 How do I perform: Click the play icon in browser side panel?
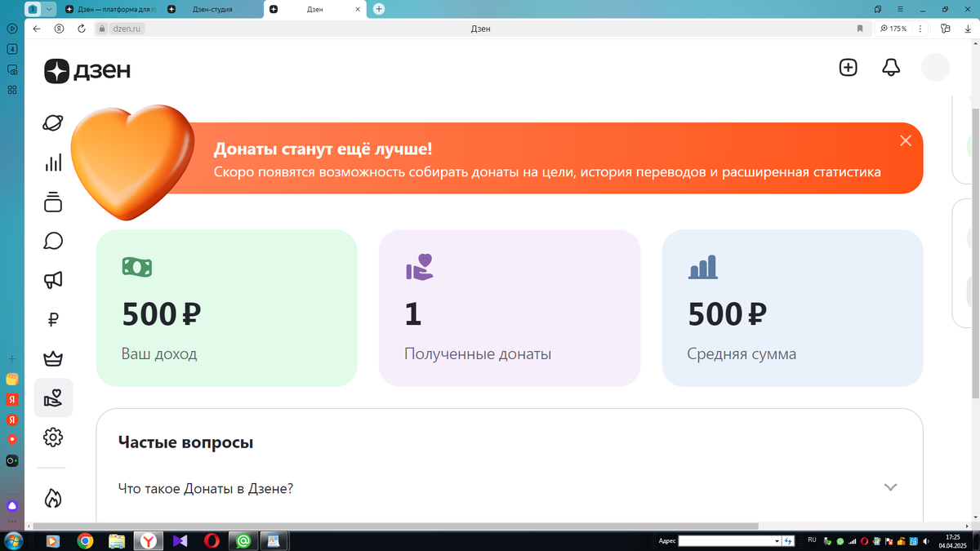pos(12,28)
